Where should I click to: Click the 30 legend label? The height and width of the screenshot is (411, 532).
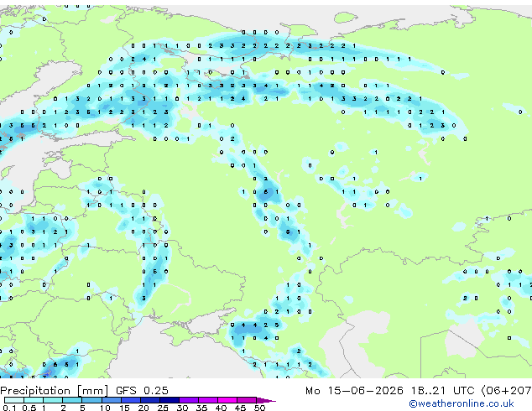182,408
